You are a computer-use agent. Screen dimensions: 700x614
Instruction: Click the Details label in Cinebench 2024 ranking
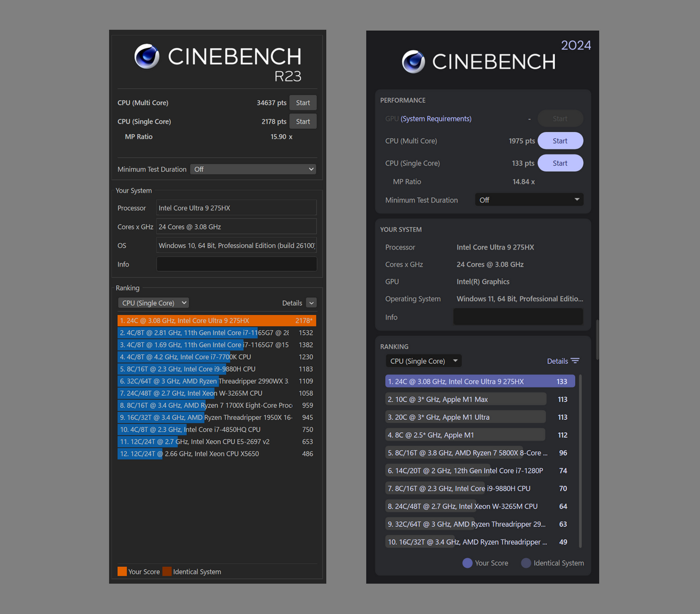(x=558, y=361)
